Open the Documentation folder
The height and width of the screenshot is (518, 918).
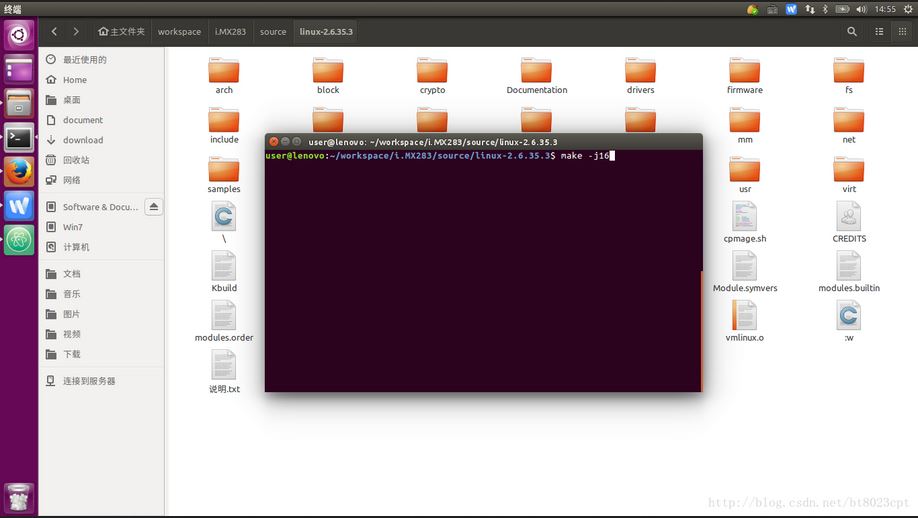coord(536,76)
